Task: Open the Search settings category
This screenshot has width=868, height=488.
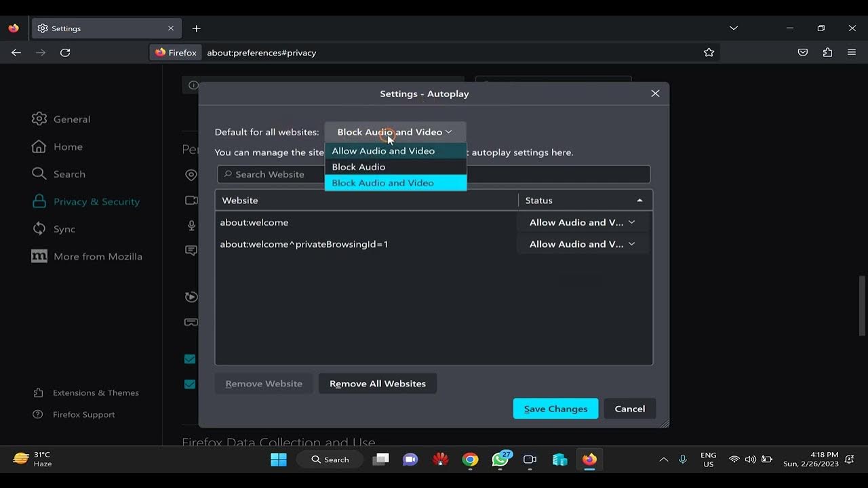Action: click(69, 174)
